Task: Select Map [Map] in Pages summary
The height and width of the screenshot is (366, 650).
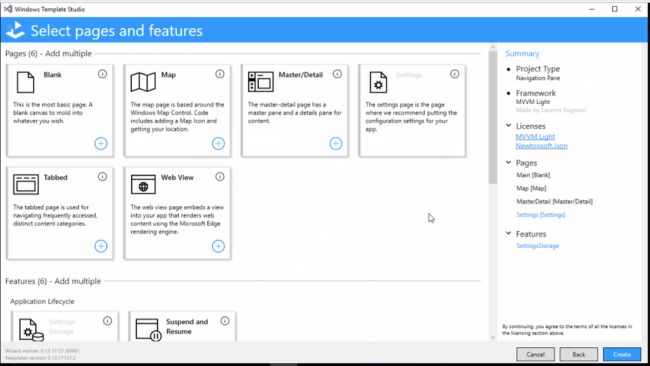Action: 531,188
